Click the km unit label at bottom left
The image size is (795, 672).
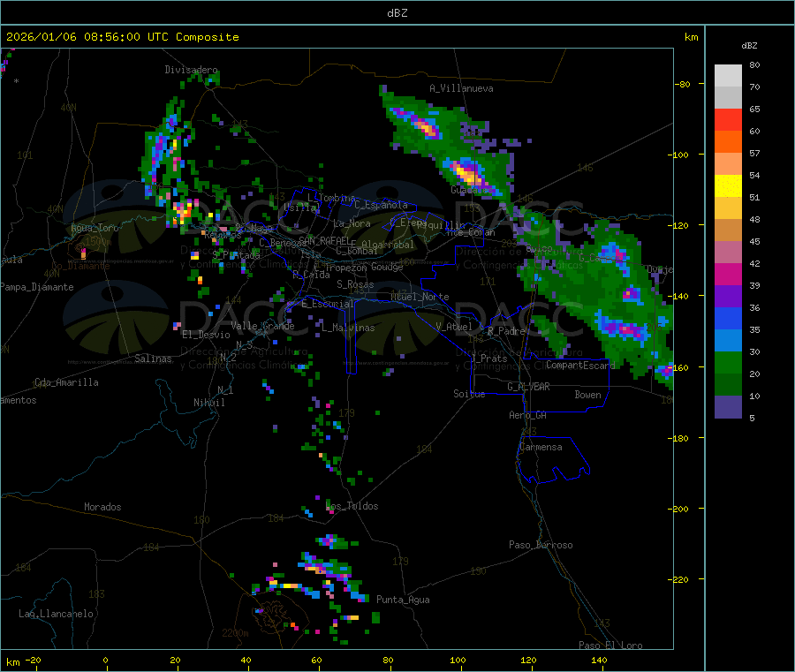pyautogui.click(x=12, y=662)
